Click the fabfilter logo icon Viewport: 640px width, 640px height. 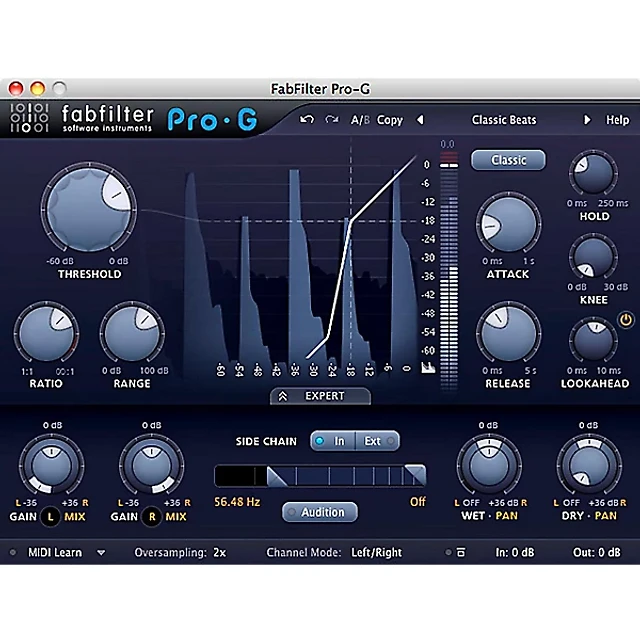[28, 119]
